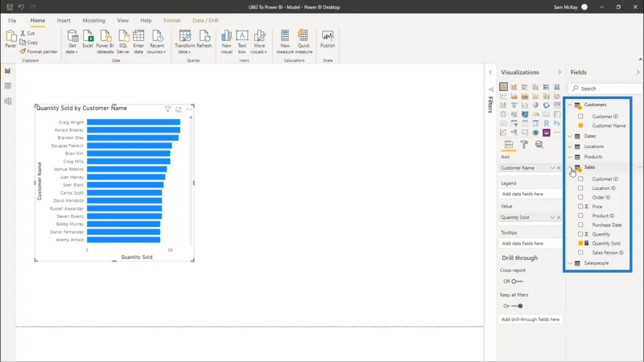Click the Copy button

coord(29,43)
